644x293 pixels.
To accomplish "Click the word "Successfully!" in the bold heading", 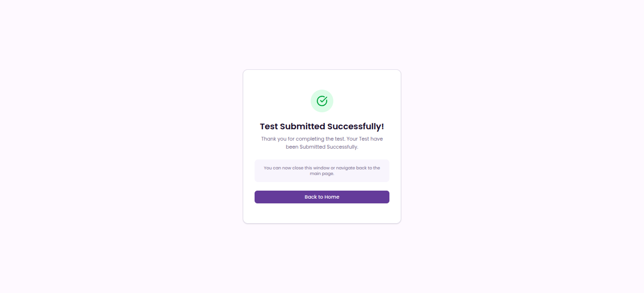I will click(x=355, y=126).
